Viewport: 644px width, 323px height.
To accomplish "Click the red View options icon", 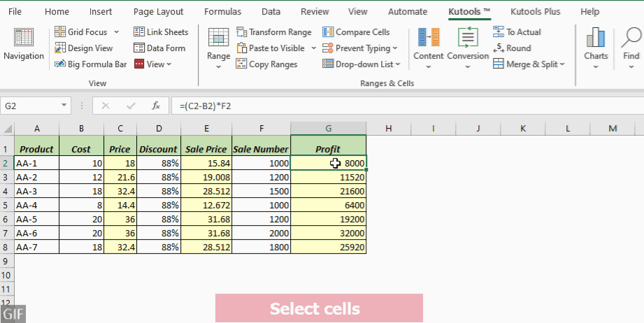I will [x=139, y=64].
